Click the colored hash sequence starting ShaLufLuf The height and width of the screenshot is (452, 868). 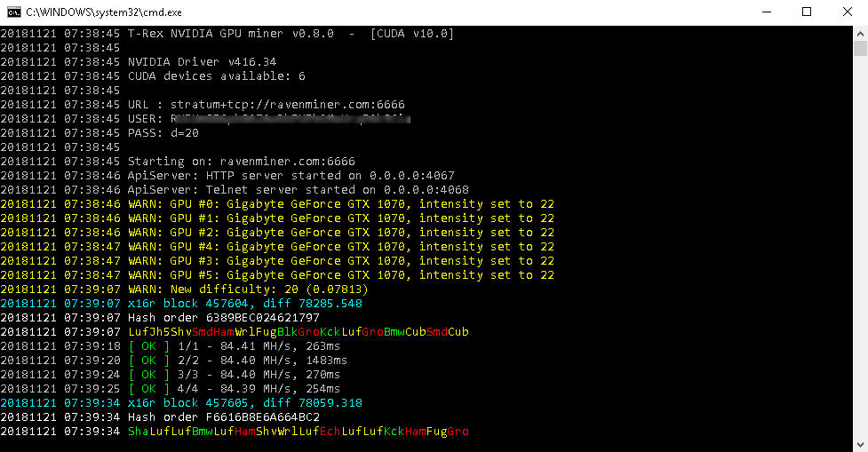pyautogui.click(x=299, y=431)
